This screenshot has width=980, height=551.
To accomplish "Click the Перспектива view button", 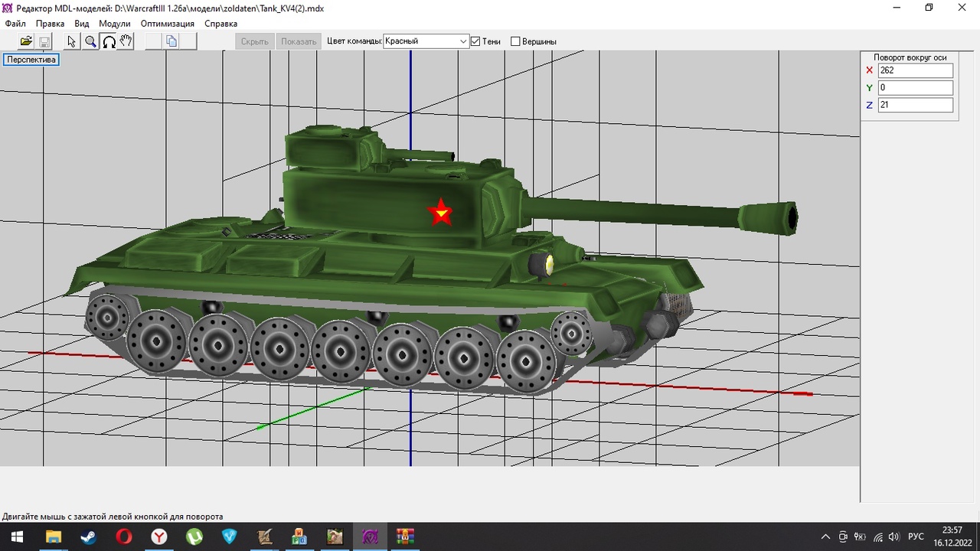I will point(31,60).
